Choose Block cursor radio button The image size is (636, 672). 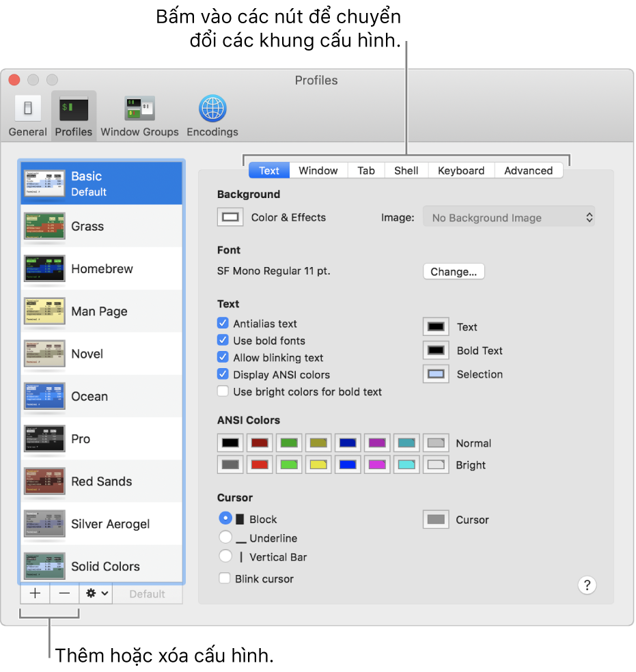225,518
